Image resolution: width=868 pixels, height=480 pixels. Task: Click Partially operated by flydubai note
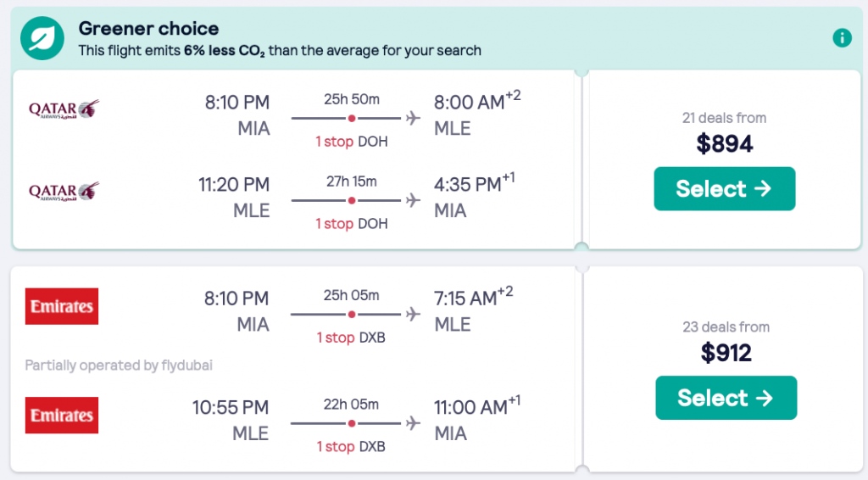(x=118, y=366)
